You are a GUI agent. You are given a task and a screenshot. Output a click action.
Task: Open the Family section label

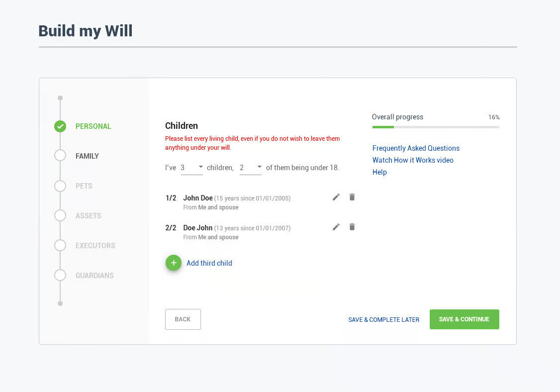coord(87,156)
